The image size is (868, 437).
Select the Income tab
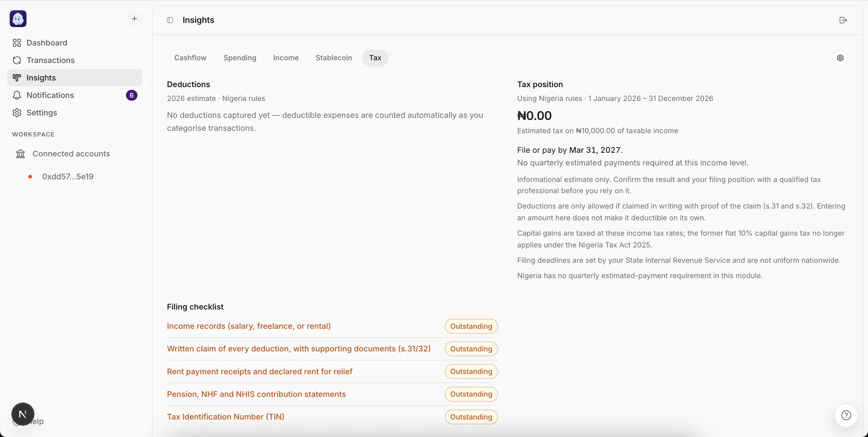pos(286,58)
